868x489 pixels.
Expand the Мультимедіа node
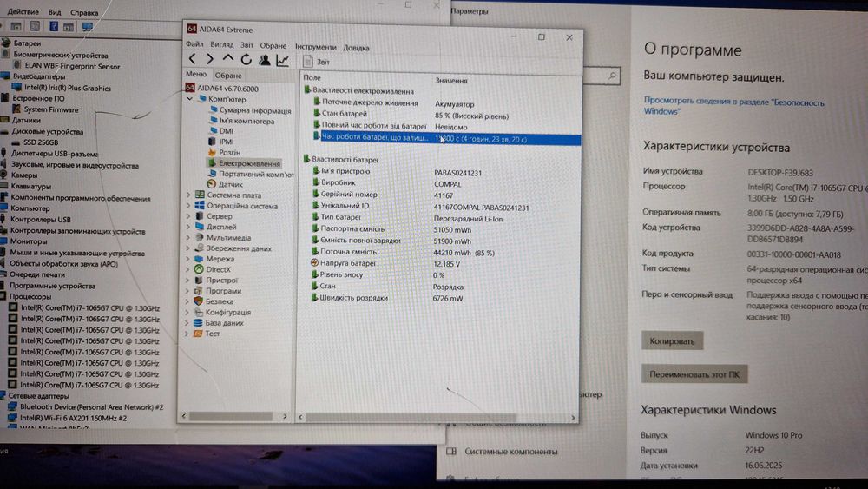pos(188,238)
